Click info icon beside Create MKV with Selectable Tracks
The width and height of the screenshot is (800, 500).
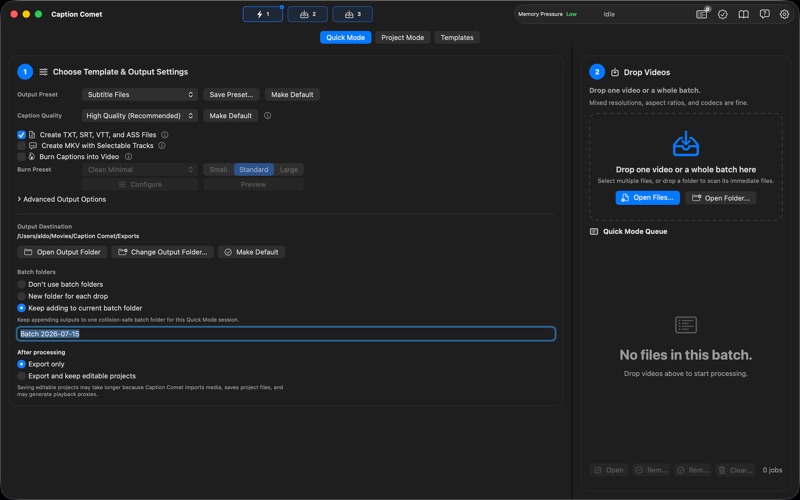(162, 145)
